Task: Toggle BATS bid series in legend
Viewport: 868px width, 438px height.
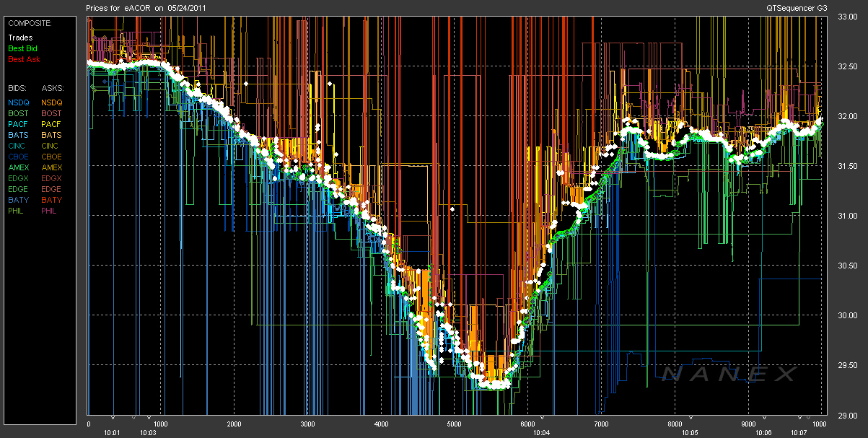Action: click(x=18, y=135)
